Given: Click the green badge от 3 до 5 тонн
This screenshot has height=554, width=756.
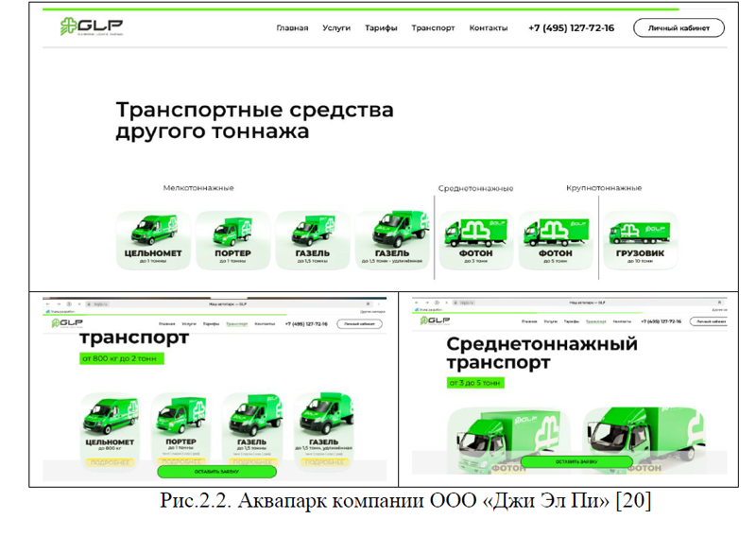Looking at the screenshot, I should (475, 383).
